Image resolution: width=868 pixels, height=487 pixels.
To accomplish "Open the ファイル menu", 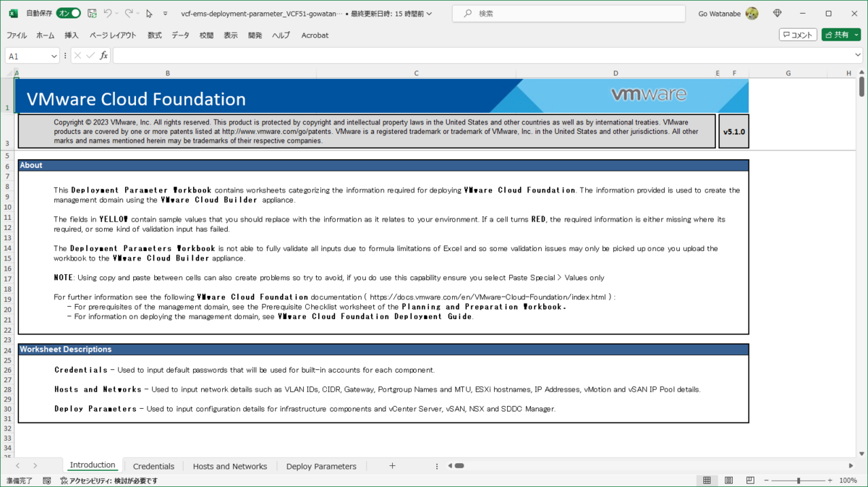I will [x=17, y=35].
